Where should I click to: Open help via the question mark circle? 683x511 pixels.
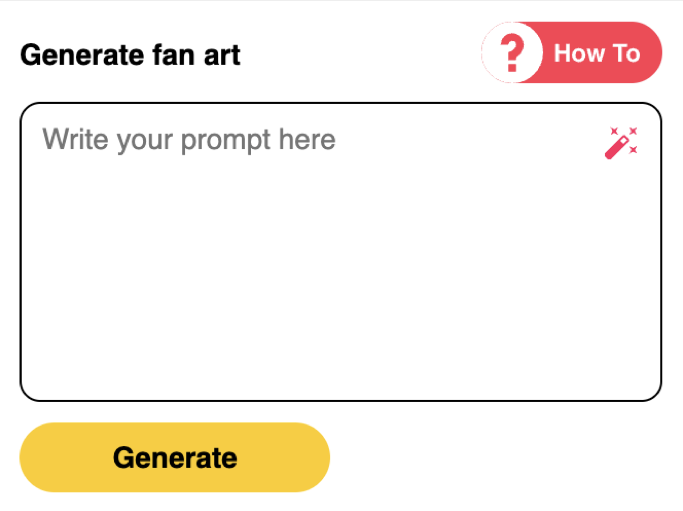512,52
